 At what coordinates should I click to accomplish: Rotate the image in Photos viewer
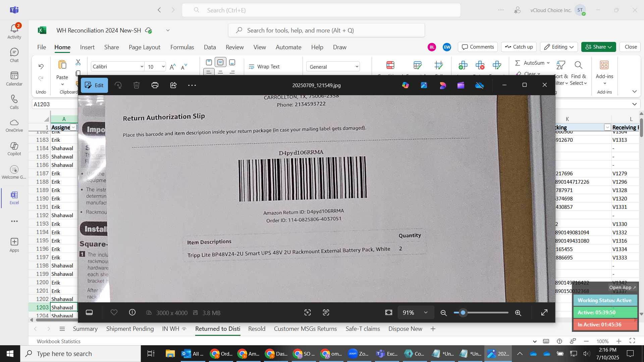click(x=118, y=85)
